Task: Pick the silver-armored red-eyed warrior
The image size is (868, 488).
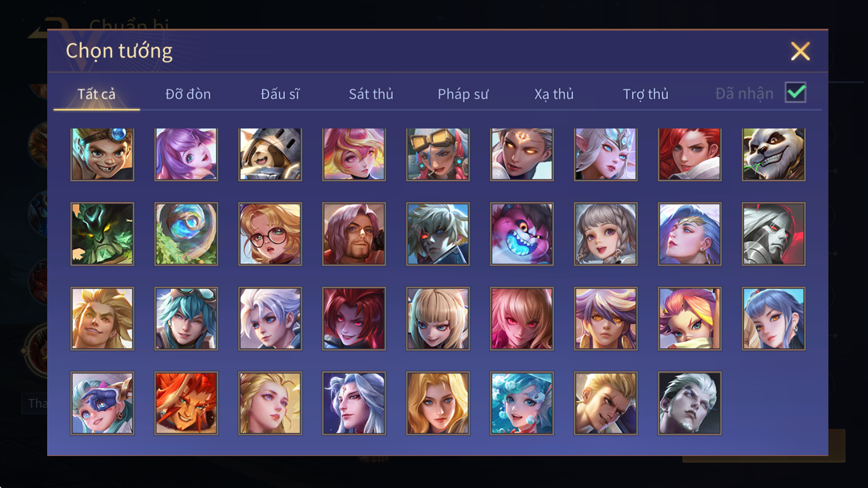Action: pos(774,234)
